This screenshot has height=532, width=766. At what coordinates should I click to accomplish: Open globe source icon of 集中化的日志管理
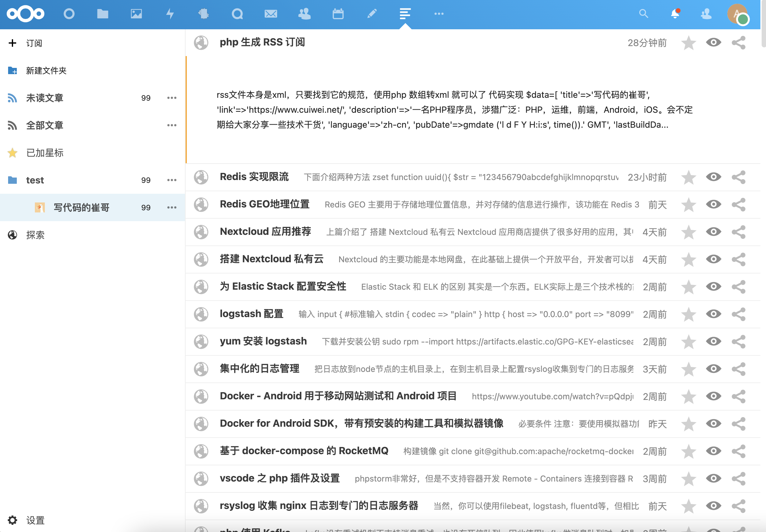(201, 369)
